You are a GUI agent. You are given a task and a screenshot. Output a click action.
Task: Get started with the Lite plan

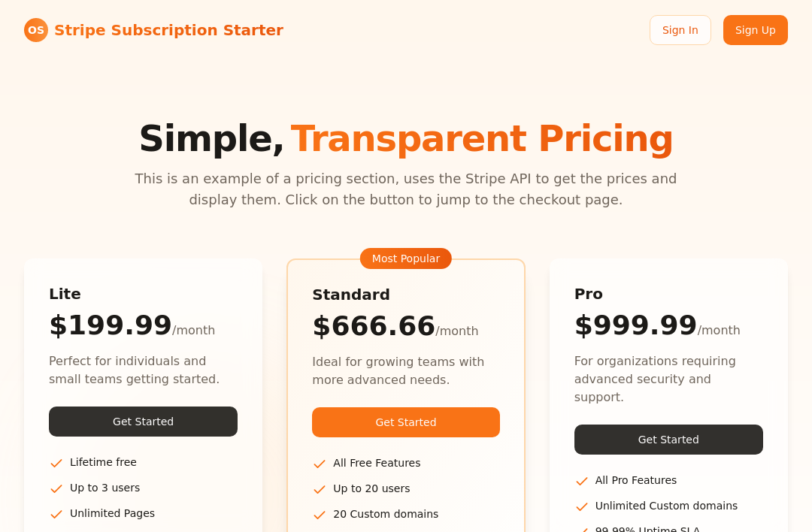(x=143, y=422)
